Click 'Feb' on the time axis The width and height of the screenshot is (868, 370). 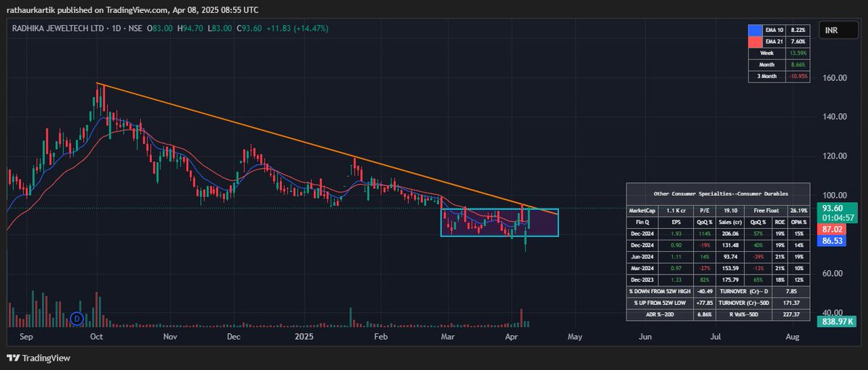(x=381, y=337)
